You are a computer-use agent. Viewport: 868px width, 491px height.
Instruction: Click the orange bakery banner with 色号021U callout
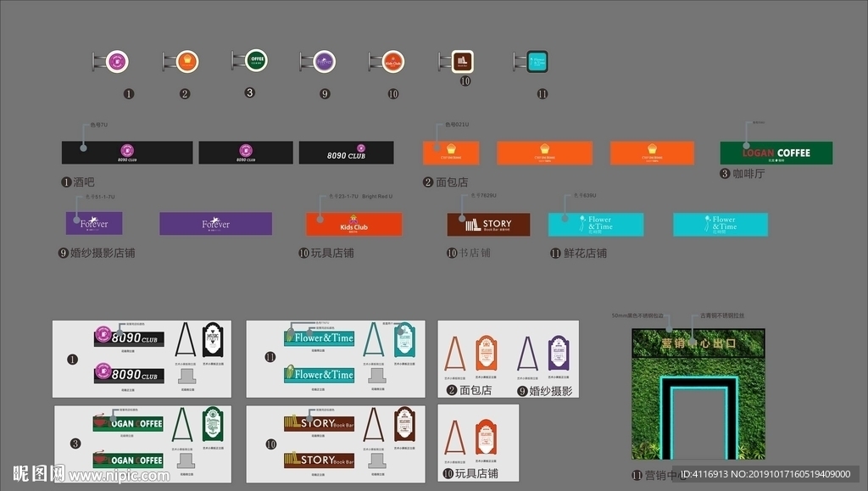click(x=451, y=153)
